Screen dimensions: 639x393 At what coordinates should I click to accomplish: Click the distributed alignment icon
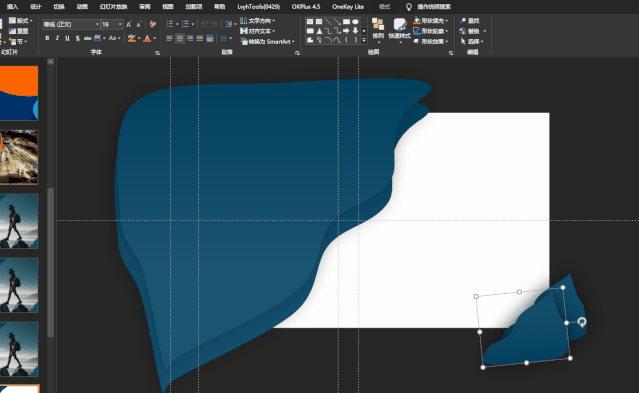coord(210,38)
